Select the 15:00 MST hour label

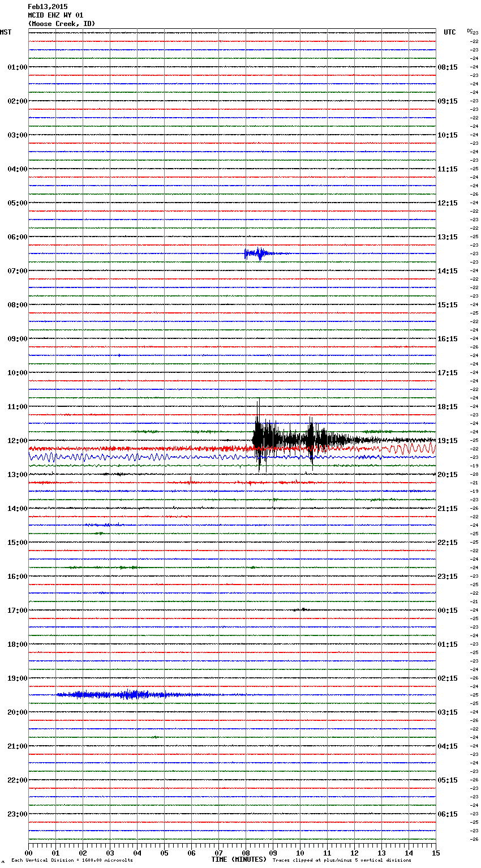tap(18, 543)
